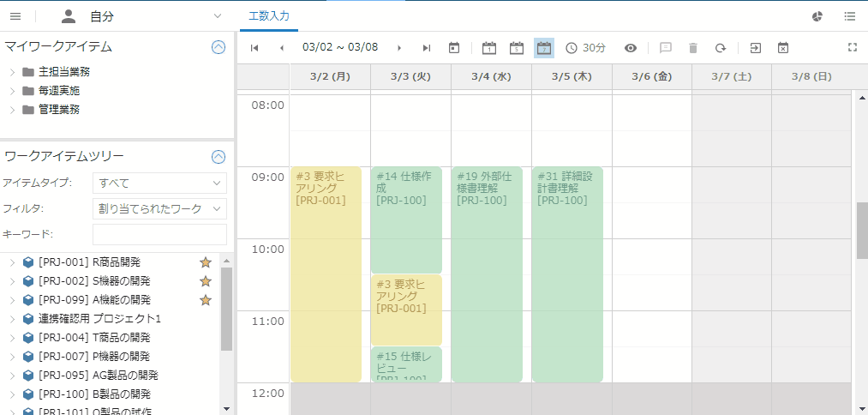
Task: Click the project cube icon of PRJ-095
Action: (28, 375)
